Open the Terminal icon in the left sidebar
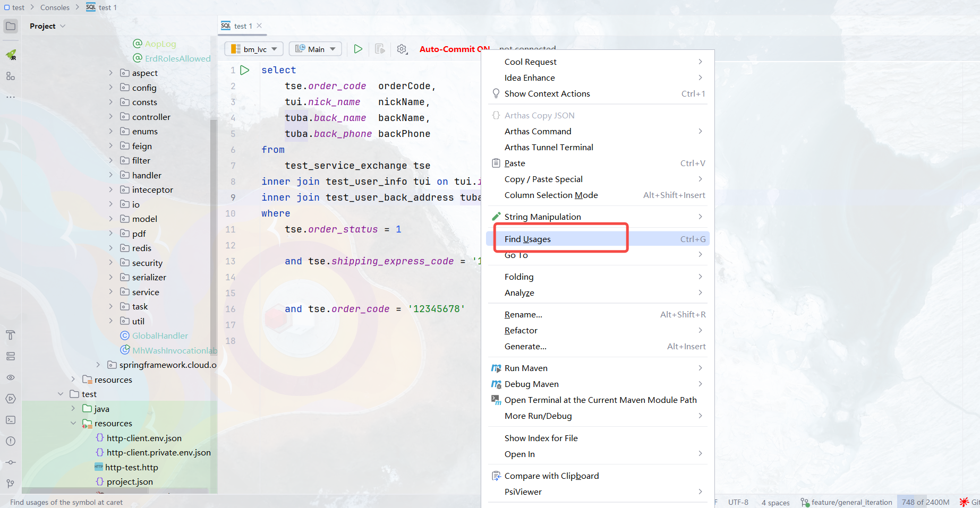Screen dimensions: 980x508 pos(11,419)
